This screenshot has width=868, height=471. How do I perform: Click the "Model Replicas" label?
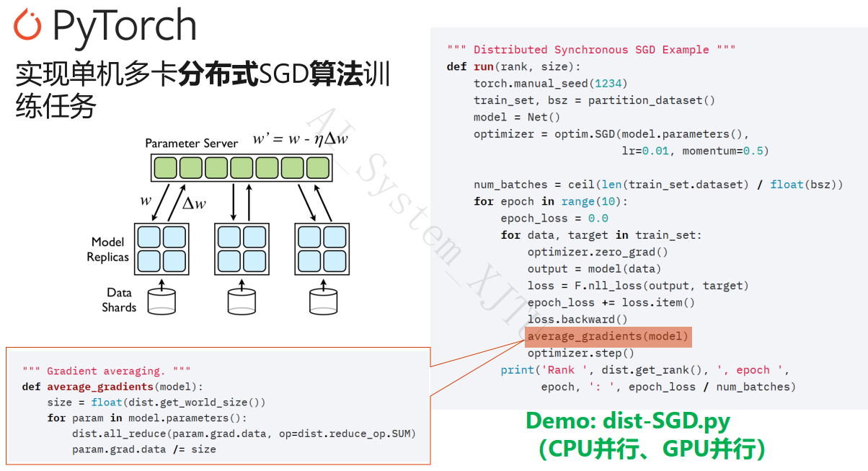tap(107, 249)
